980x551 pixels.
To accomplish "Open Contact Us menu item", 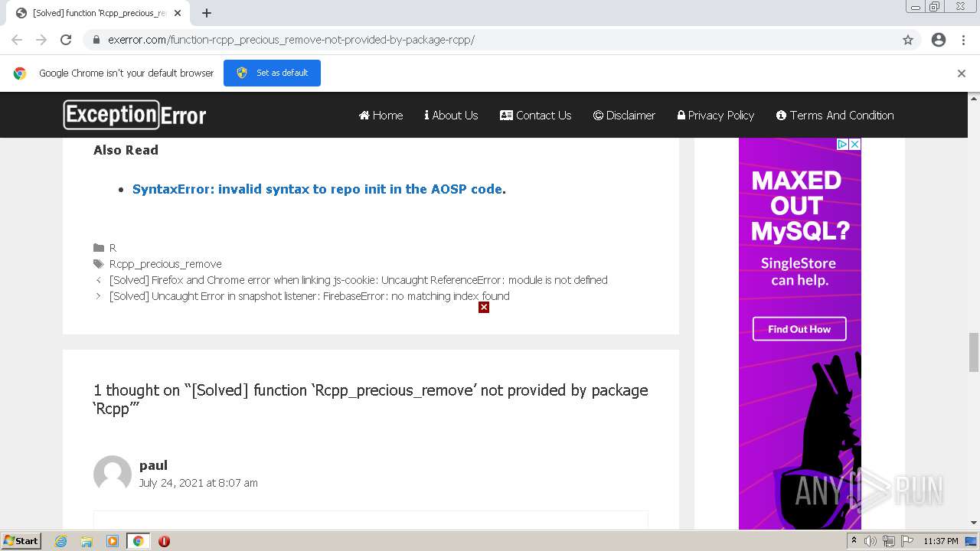I will click(535, 115).
